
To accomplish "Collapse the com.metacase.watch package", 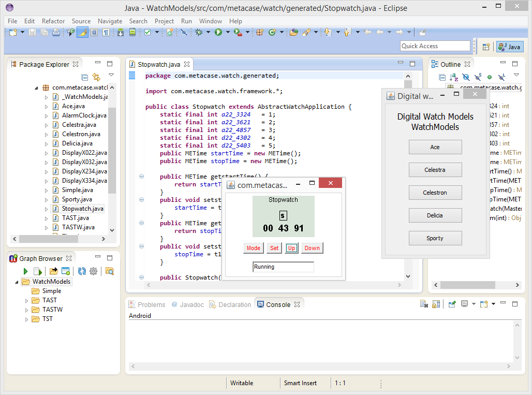I will pyautogui.click(x=36, y=87).
